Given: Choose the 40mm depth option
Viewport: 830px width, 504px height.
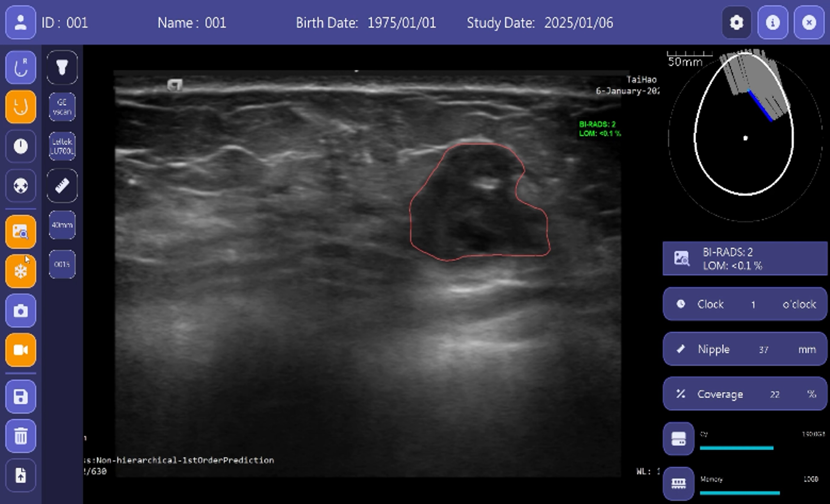Looking at the screenshot, I should click(x=62, y=225).
